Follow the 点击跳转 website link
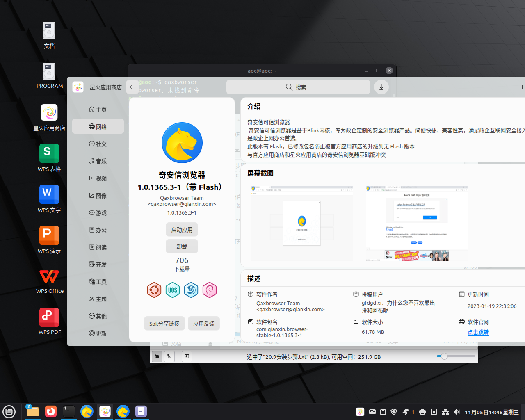 [x=478, y=332]
